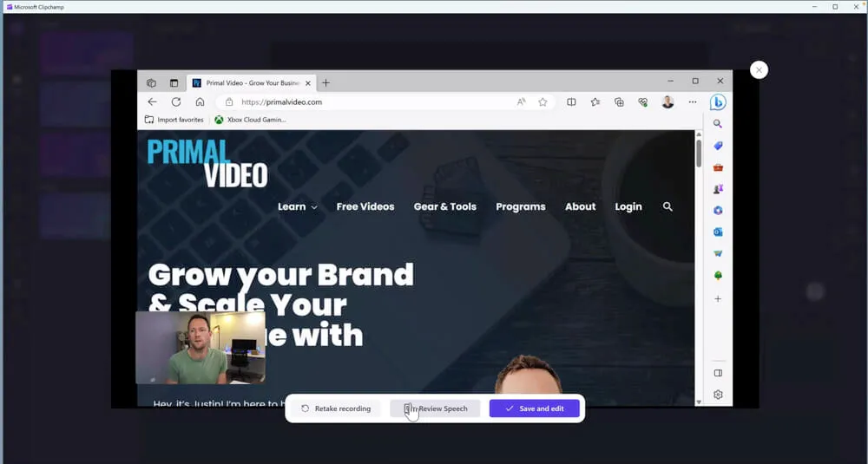868x464 pixels.
Task: Open the sidebar tools briefcase icon
Action: 718,167
